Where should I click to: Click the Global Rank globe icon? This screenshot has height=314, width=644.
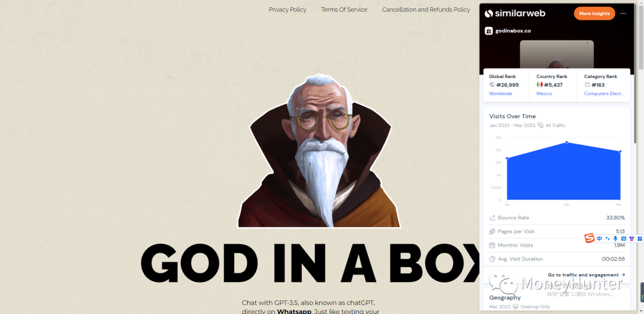[x=491, y=85]
